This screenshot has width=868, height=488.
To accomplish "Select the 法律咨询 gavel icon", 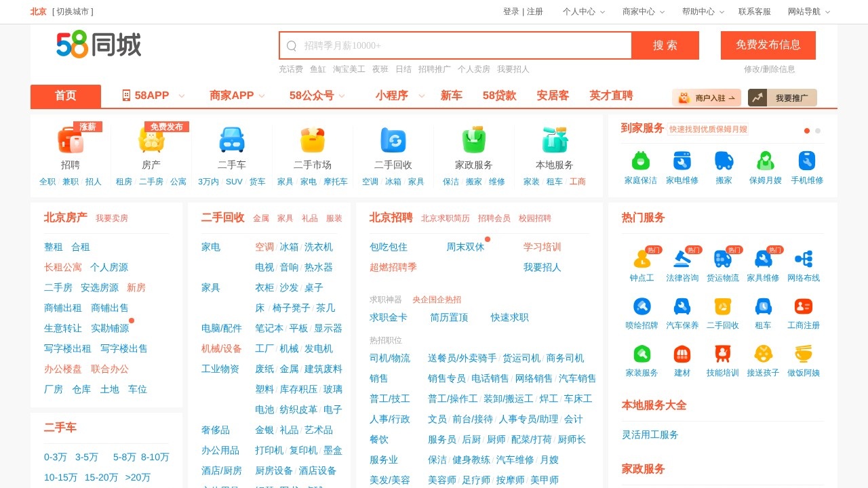I will (682, 259).
